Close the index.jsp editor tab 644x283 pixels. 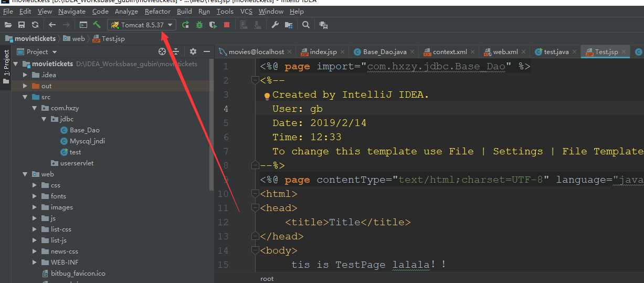342,52
